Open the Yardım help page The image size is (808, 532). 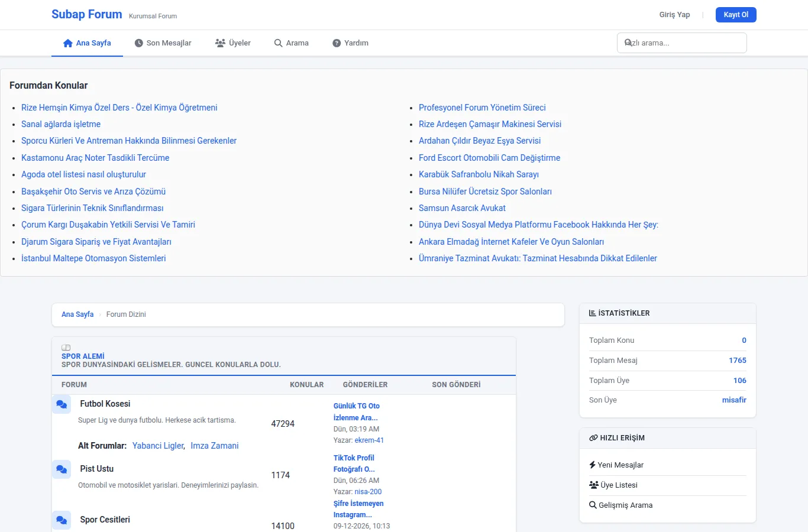pos(350,43)
